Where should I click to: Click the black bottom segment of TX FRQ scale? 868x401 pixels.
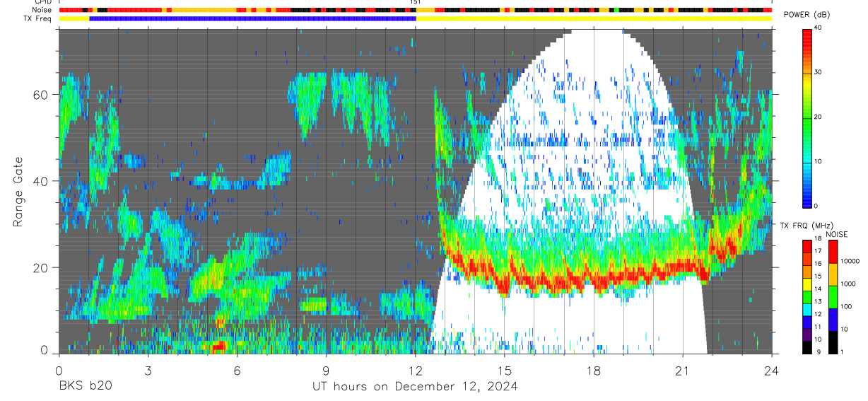point(807,347)
